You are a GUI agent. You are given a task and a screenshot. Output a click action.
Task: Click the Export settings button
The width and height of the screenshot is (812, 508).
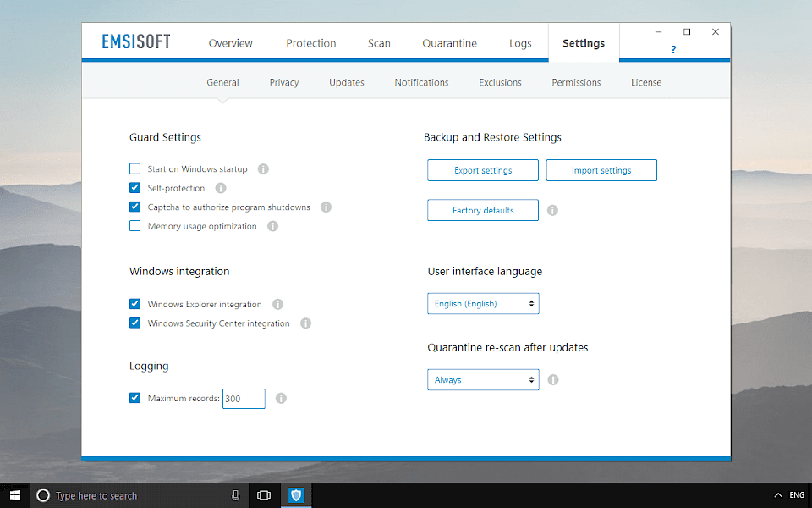[x=483, y=170]
